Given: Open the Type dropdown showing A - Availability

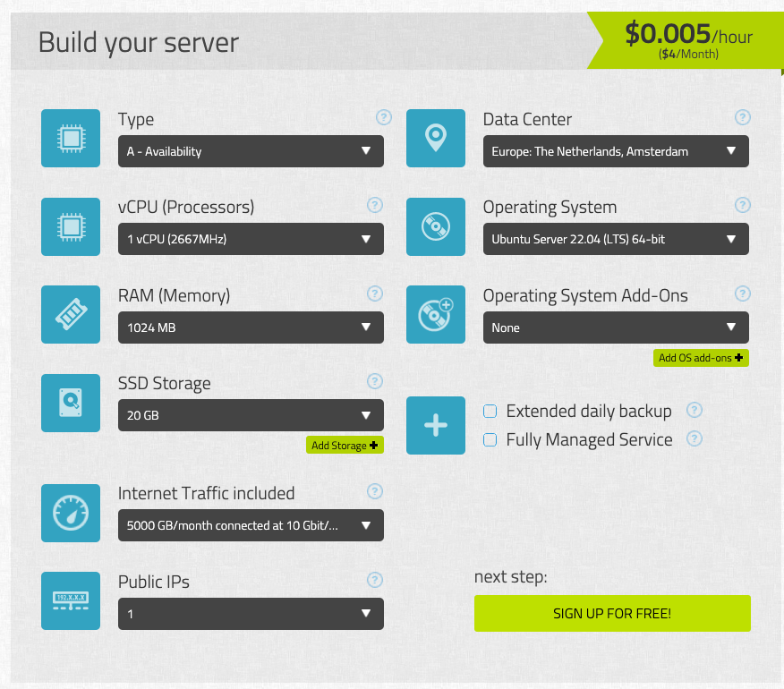Looking at the screenshot, I should [x=251, y=151].
